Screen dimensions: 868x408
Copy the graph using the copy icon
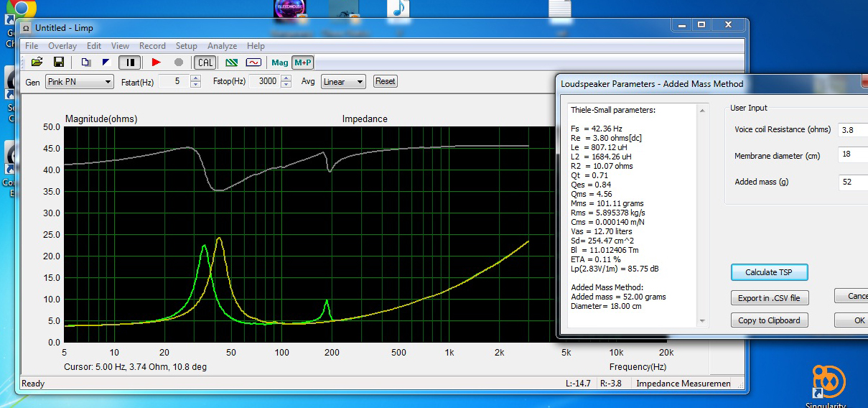coord(86,62)
